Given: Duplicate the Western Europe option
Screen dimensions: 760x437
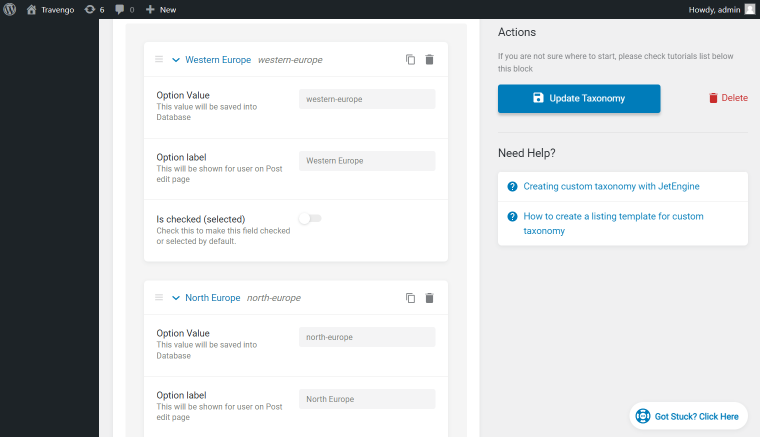Looking at the screenshot, I should 411,60.
